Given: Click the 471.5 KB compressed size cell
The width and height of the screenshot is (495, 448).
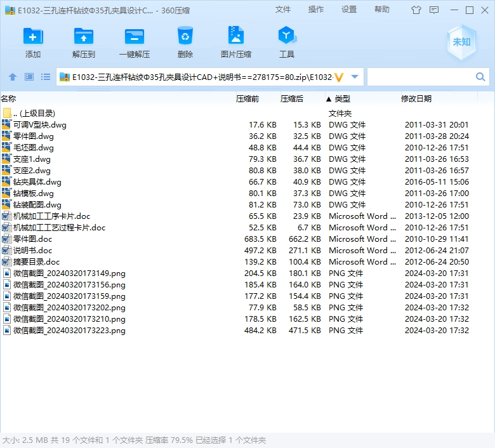Looking at the screenshot, I should (305, 330).
